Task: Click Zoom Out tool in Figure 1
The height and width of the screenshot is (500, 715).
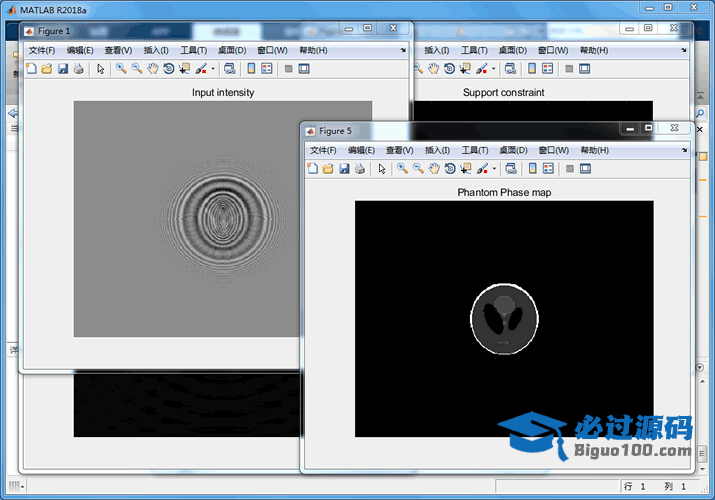Action: 137,69
